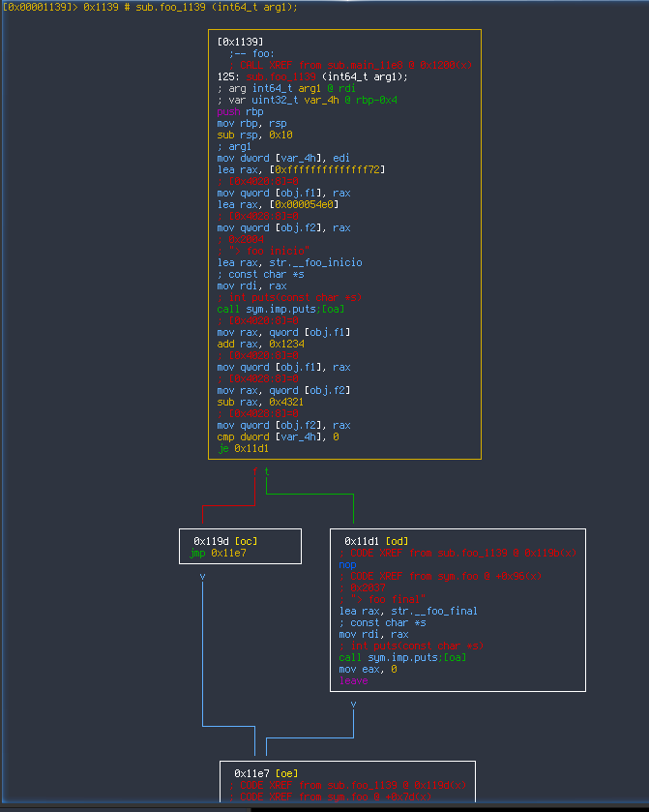Follow the jmp 0x11e7 jump
The width and height of the screenshot is (649, 812).
pos(220,553)
